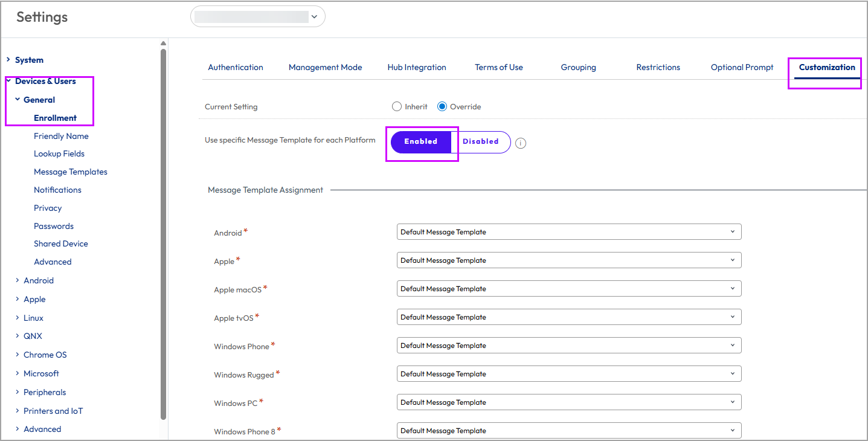868x441 pixels.
Task: Expand the Microsoft sidebar section
Action: point(18,373)
